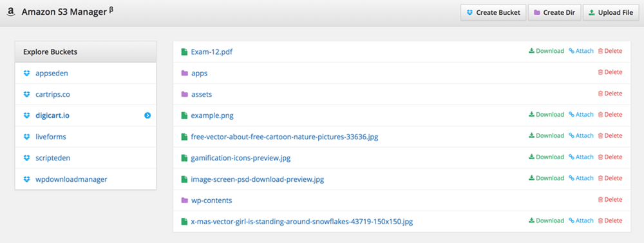Attach gamification-icons-preview.jpg

[581, 157]
